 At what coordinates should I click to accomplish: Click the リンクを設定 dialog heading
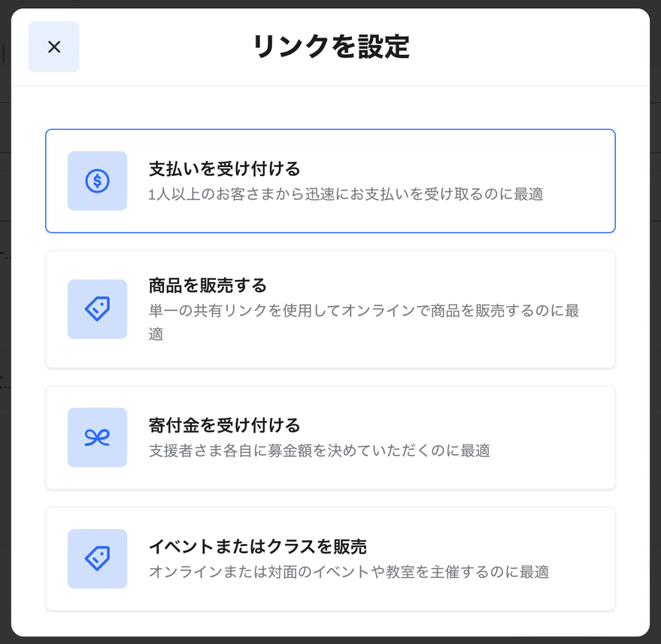pos(330,47)
